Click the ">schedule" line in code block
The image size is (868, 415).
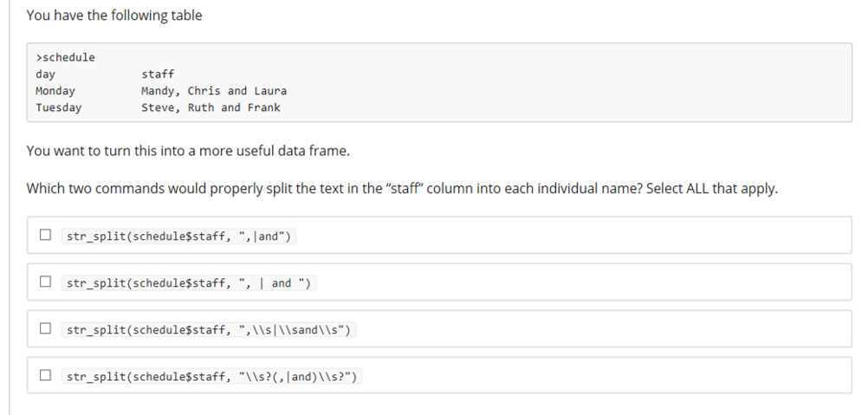[x=65, y=57]
